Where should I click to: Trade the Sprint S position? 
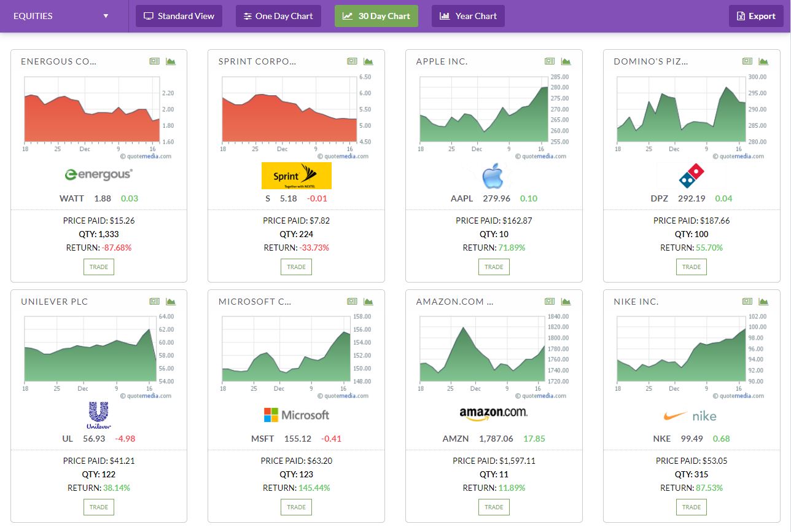pyautogui.click(x=297, y=267)
